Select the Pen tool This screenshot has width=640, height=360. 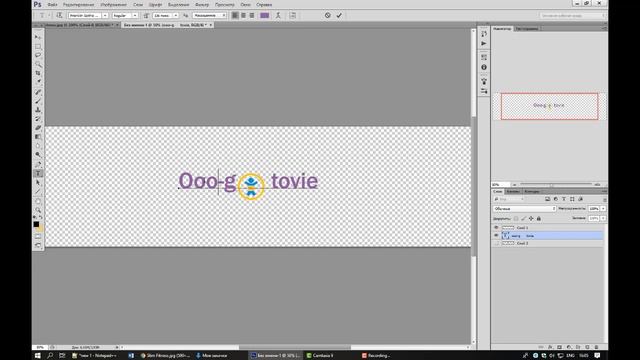(38, 164)
